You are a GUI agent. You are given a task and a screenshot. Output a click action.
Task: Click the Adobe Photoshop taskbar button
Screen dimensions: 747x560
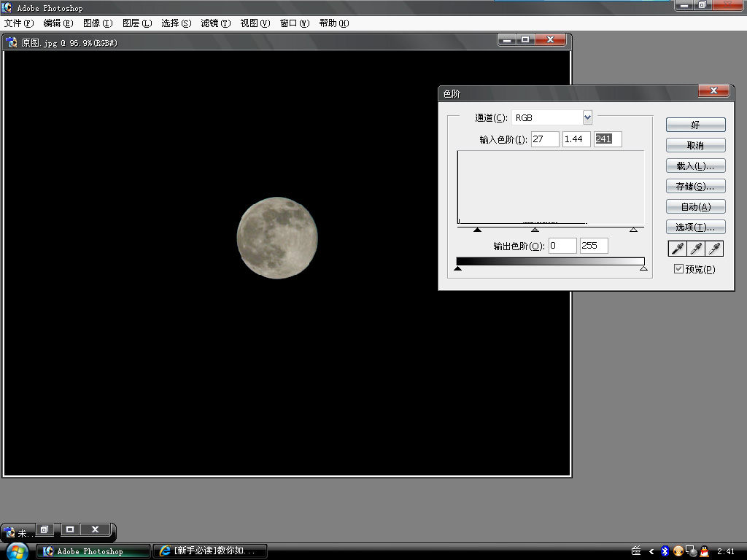tap(93, 551)
